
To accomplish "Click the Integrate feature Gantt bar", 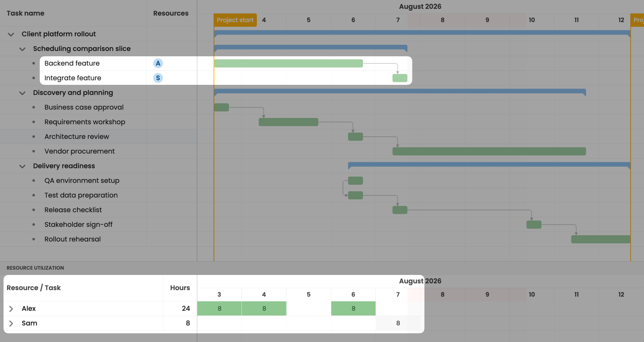I will click(400, 78).
